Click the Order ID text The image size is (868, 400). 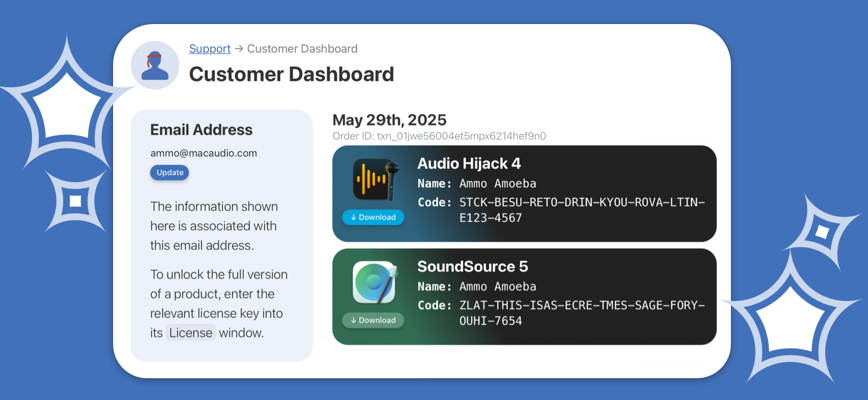click(439, 136)
